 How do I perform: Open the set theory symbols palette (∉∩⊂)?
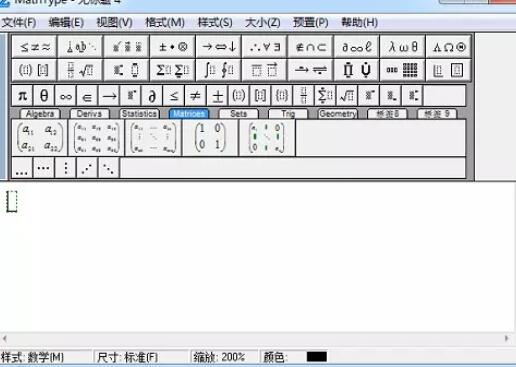[x=311, y=47]
